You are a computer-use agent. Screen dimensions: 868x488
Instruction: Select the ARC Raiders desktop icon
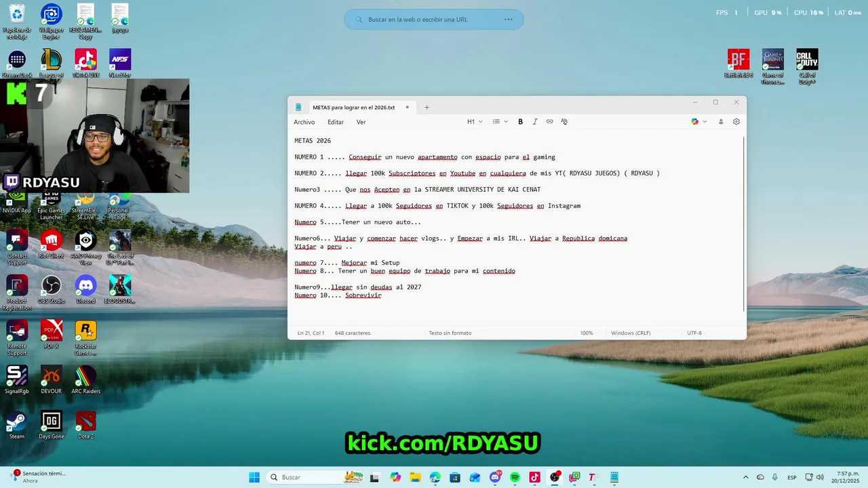click(85, 380)
